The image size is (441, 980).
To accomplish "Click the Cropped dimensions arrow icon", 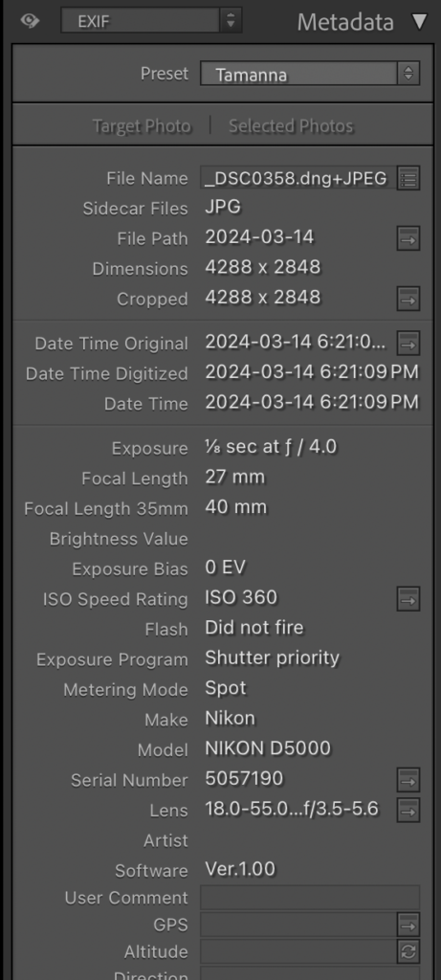I will 408,299.
